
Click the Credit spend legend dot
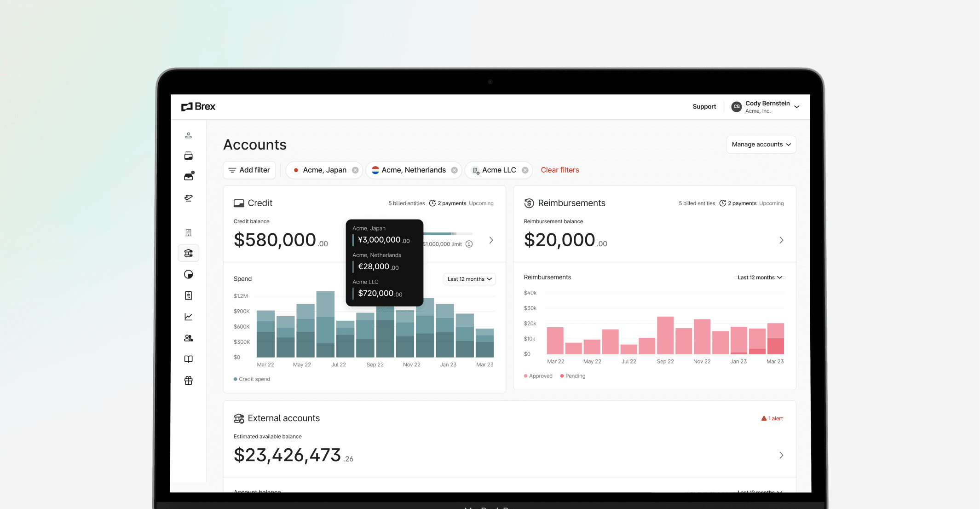pos(236,379)
